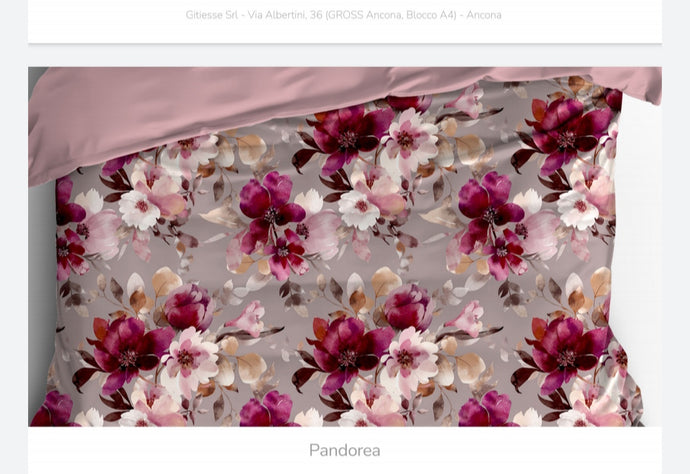This screenshot has height=474, width=690.
Task: Click the letter P in Pandorea
Action: click(314, 450)
